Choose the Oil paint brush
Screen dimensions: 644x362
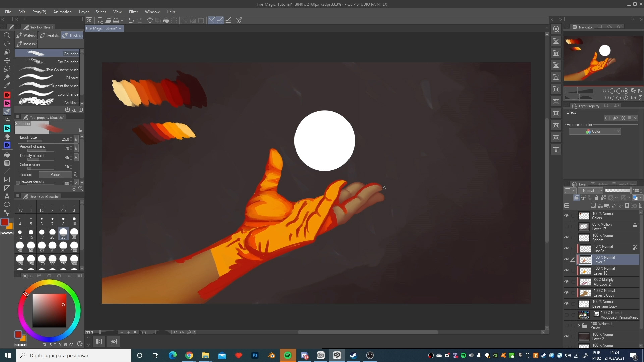(49, 78)
